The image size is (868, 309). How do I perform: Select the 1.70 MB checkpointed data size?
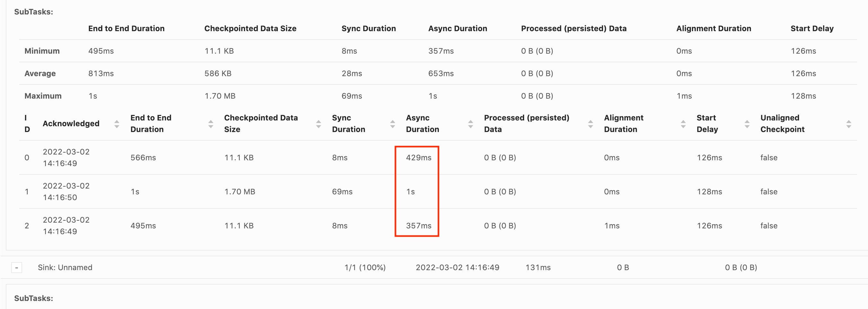point(239,191)
